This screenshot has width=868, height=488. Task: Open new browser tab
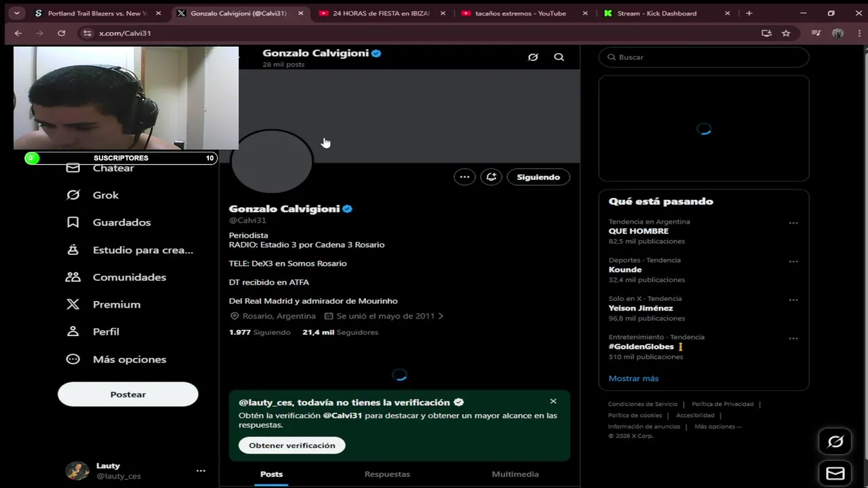click(x=749, y=13)
